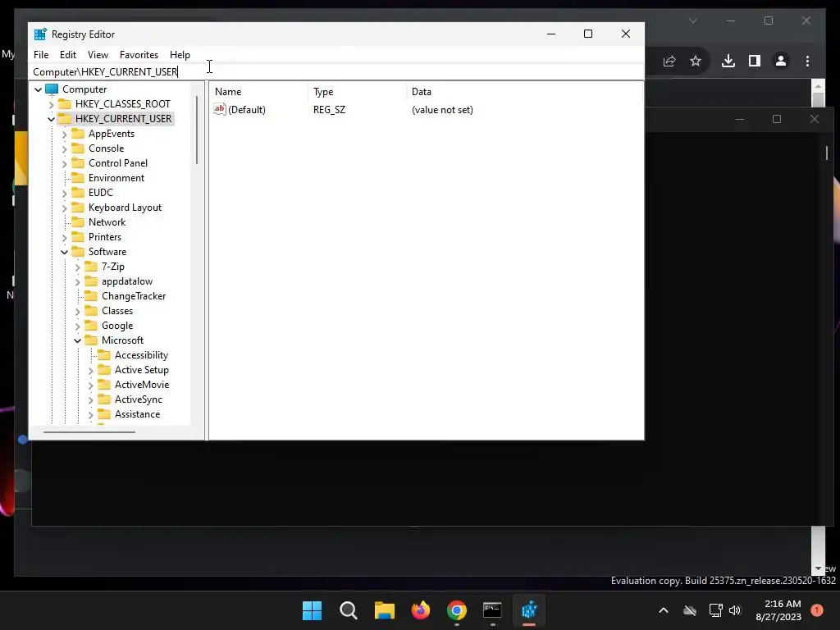Click the REG_SZ type cell
This screenshot has height=630, width=840.
coord(330,110)
